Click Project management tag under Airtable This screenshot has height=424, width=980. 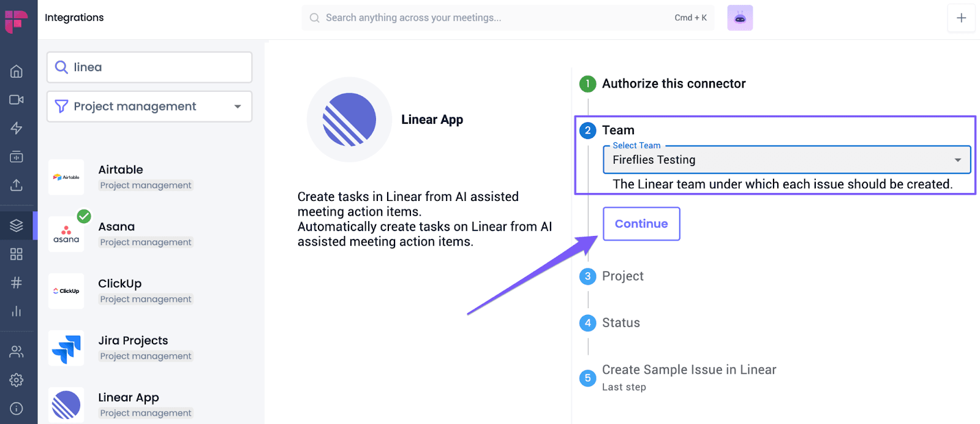tap(146, 185)
